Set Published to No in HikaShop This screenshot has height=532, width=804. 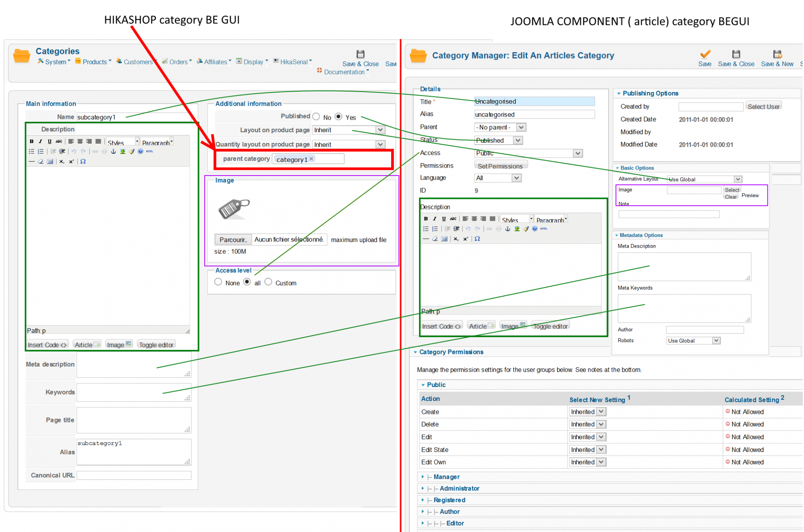(316, 117)
